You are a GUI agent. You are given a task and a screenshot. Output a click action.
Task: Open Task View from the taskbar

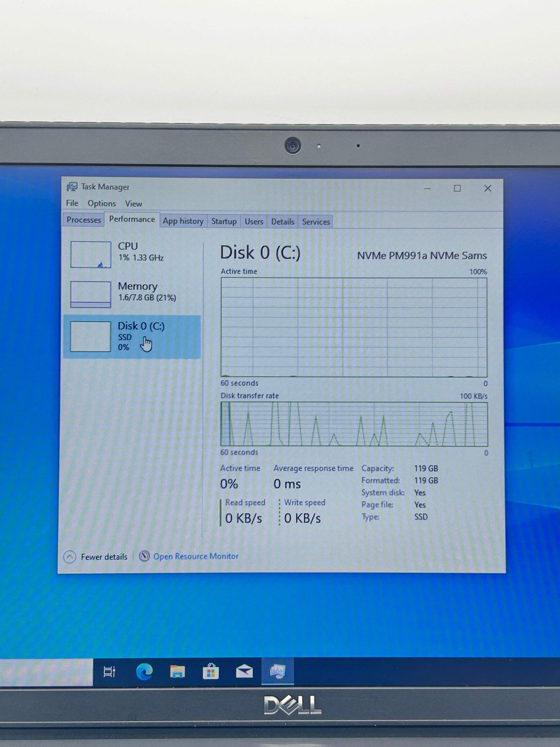(x=109, y=672)
